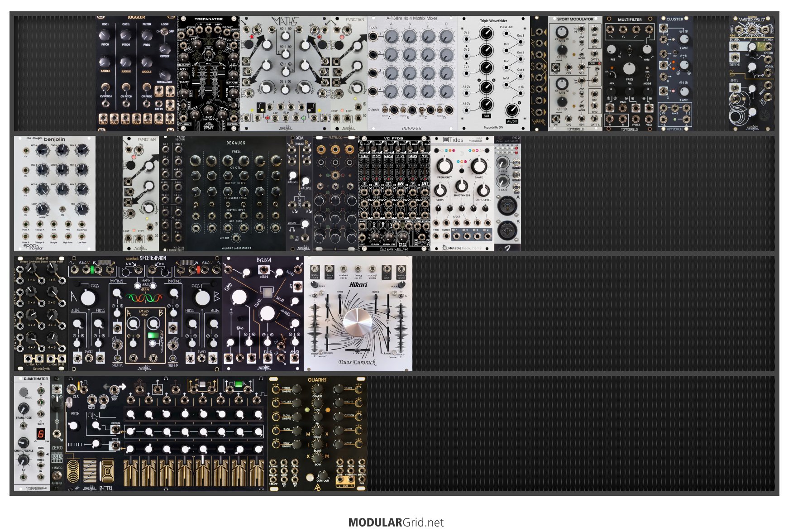793x532 pixels.
Task: Click the Degauss MIX OUT jack
Action: (236, 238)
